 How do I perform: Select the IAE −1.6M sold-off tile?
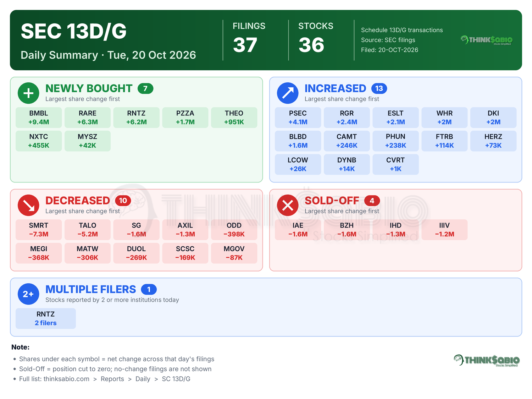298,230
